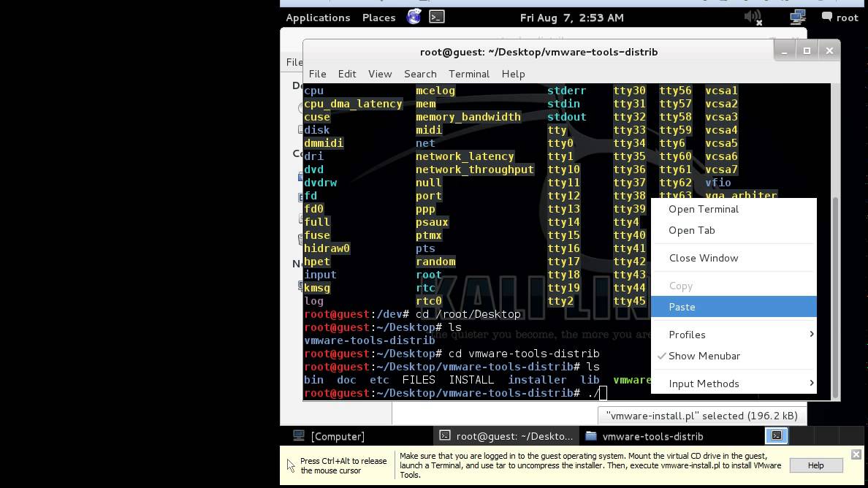Click the terminal vertical scrollbar
Viewport: 868px width, 488px height.
[x=835, y=297]
